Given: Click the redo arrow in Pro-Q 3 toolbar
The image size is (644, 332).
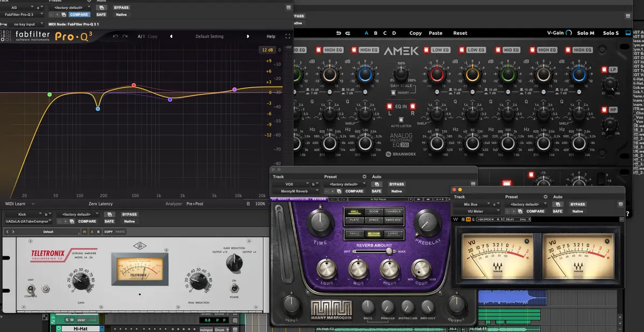Looking at the screenshot, I should tap(125, 37).
